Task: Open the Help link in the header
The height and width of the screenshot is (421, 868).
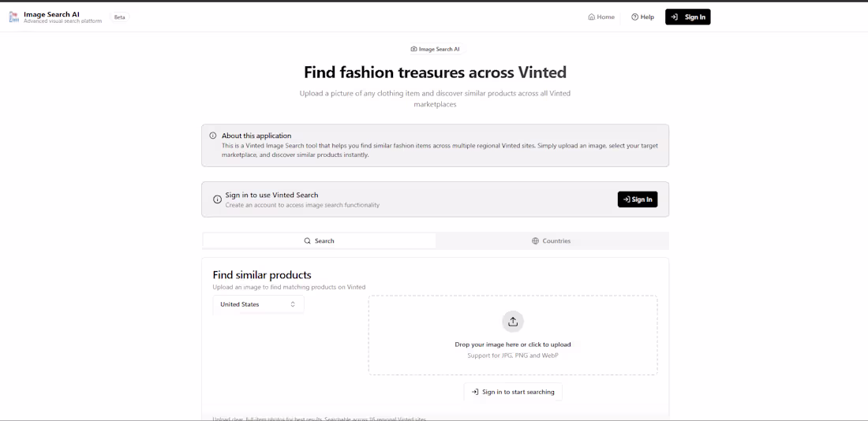Action: (x=642, y=17)
